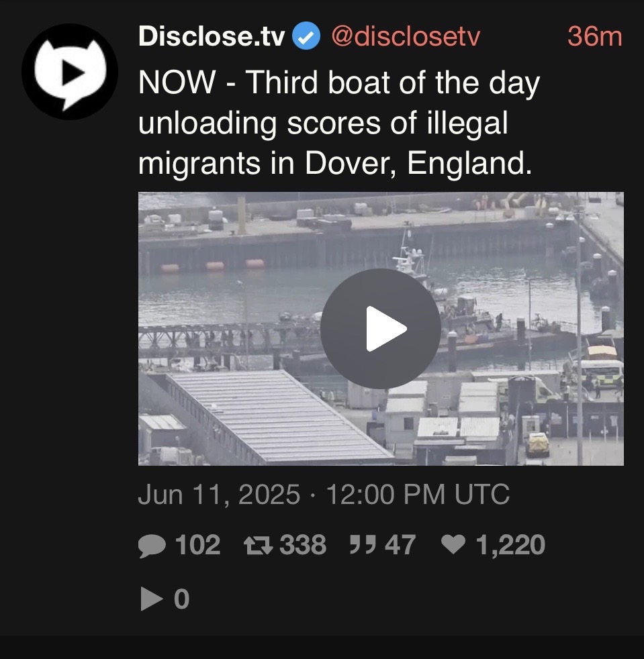This screenshot has width=644, height=659.
Task: Open the Disclose.tv profile avatar
Action: (70, 72)
